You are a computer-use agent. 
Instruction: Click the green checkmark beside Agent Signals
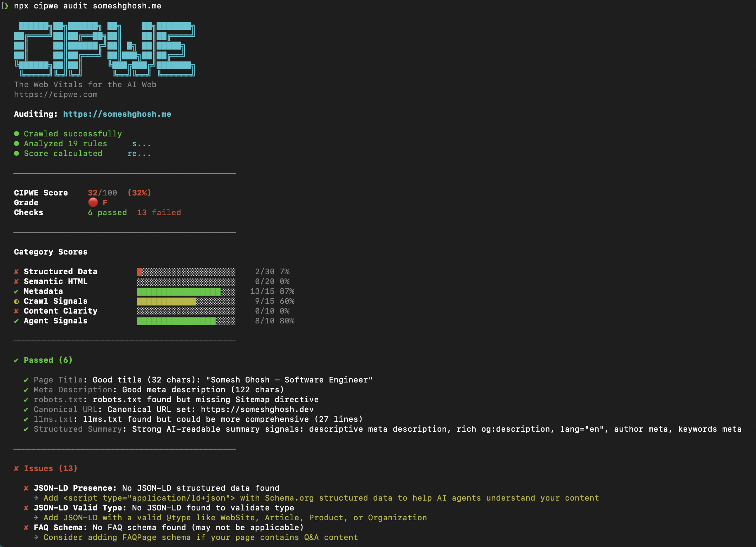coord(16,321)
